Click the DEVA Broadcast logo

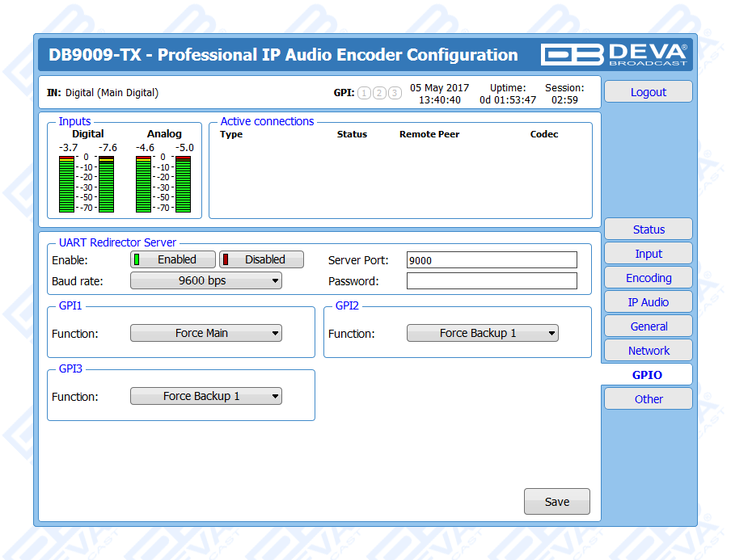pos(615,54)
